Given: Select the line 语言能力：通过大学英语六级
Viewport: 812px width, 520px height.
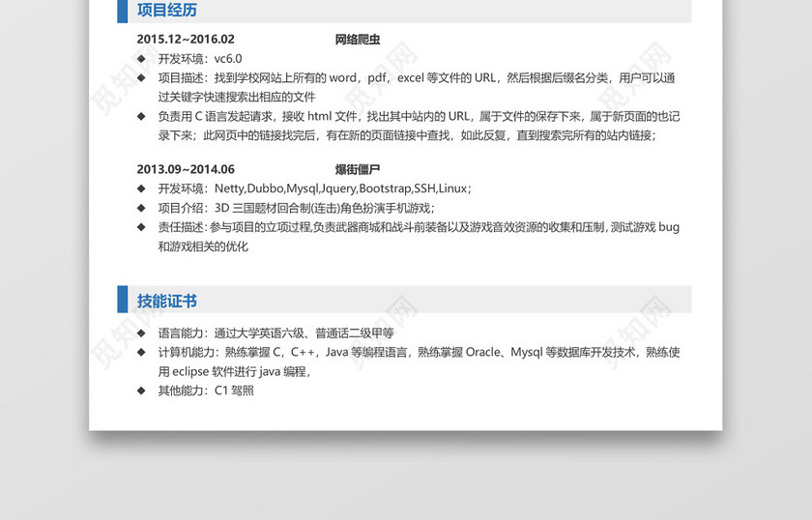Looking at the screenshot, I should 275,333.
